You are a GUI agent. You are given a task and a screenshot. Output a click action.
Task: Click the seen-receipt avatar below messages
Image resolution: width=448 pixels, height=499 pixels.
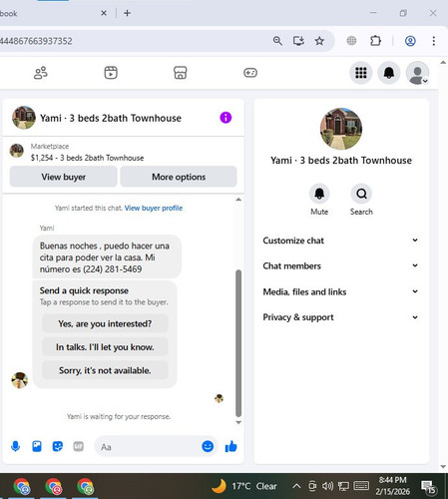(219, 398)
